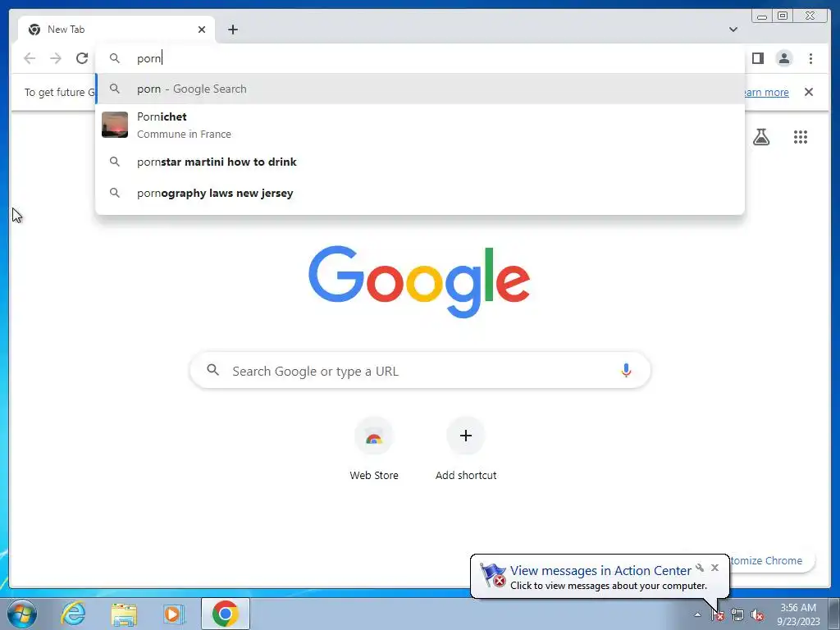Image resolution: width=840 pixels, height=630 pixels.
Task: Open the Web Store shortcut
Action: click(x=374, y=450)
